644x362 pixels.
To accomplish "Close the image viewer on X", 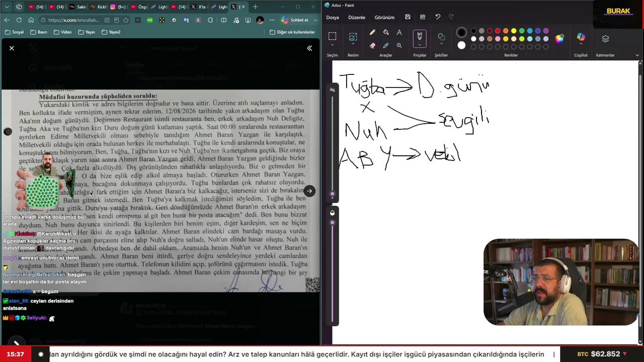I will pyautogui.click(x=12, y=48).
